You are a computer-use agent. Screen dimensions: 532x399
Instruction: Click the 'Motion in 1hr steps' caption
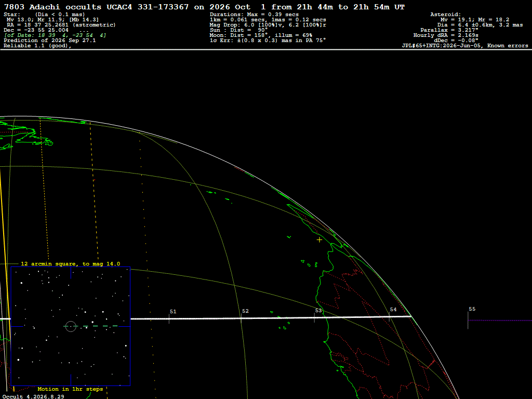[x=70, y=389]
